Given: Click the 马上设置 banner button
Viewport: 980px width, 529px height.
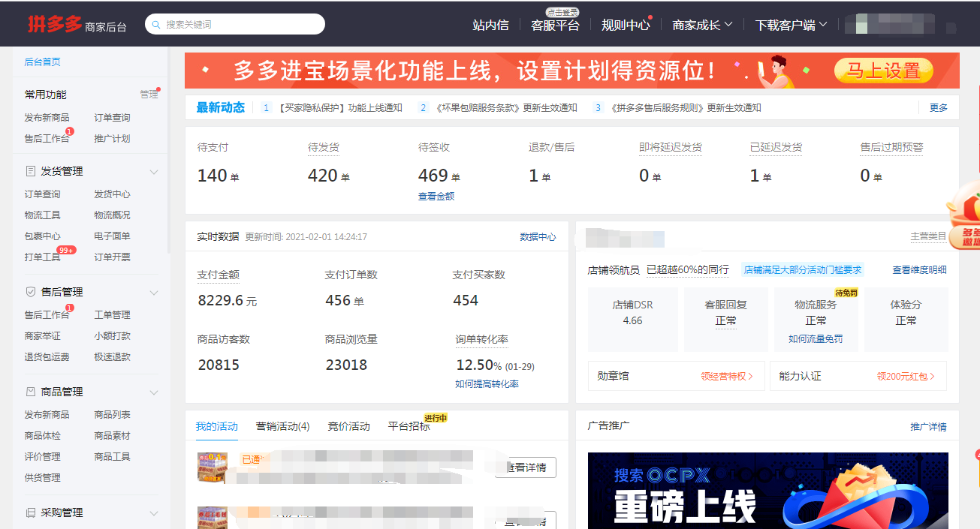Looking at the screenshot, I should [883, 71].
